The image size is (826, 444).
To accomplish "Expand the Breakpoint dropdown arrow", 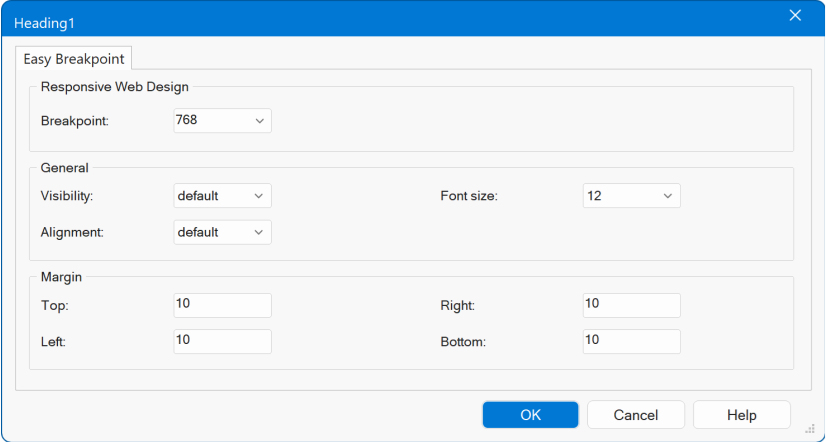I will click(259, 121).
